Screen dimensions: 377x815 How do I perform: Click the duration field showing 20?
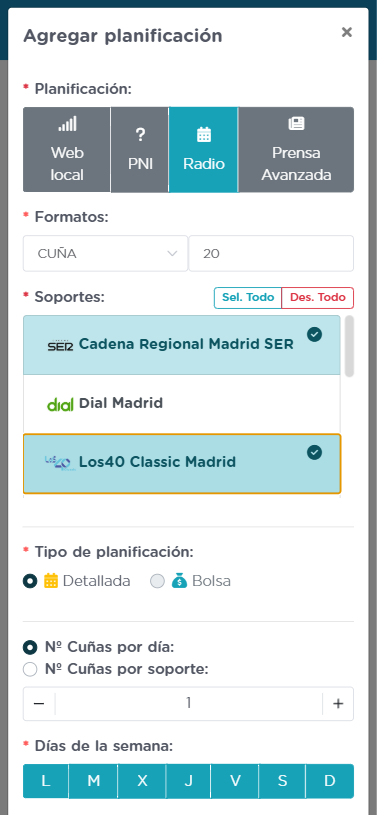click(271, 254)
